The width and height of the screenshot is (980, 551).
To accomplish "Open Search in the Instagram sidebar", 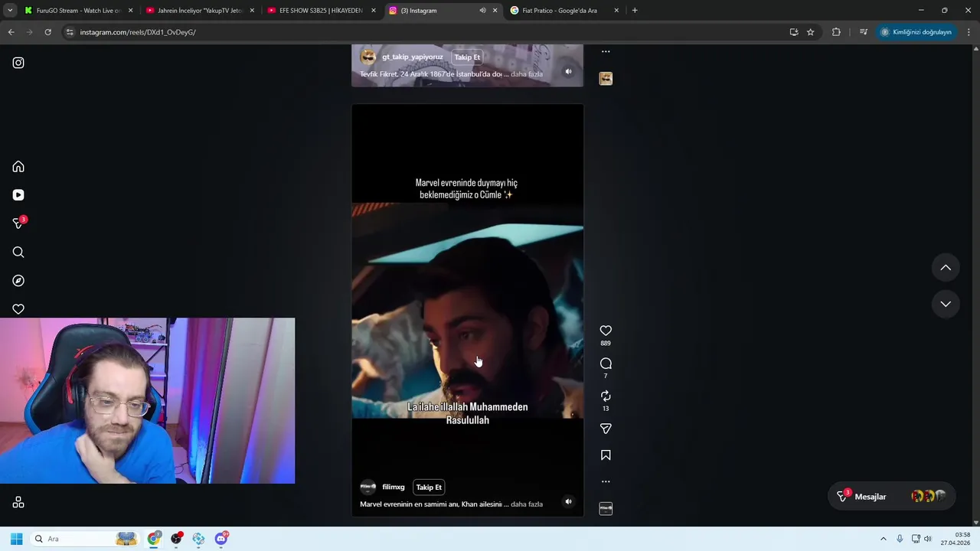I will (x=18, y=253).
